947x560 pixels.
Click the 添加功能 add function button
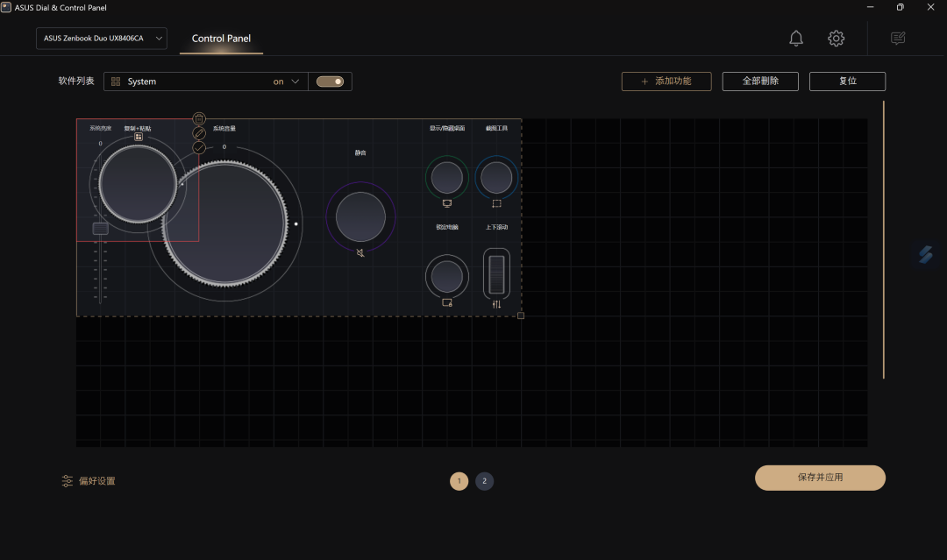pyautogui.click(x=666, y=82)
